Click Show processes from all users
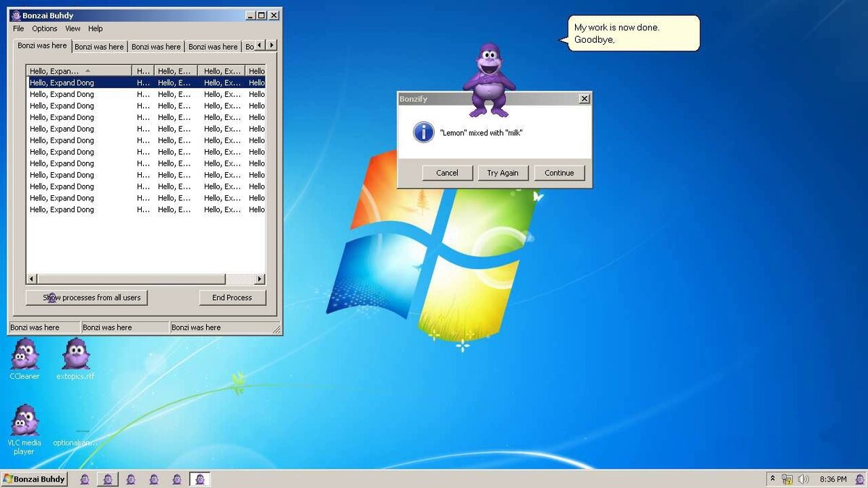868x488 pixels. [x=86, y=297]
